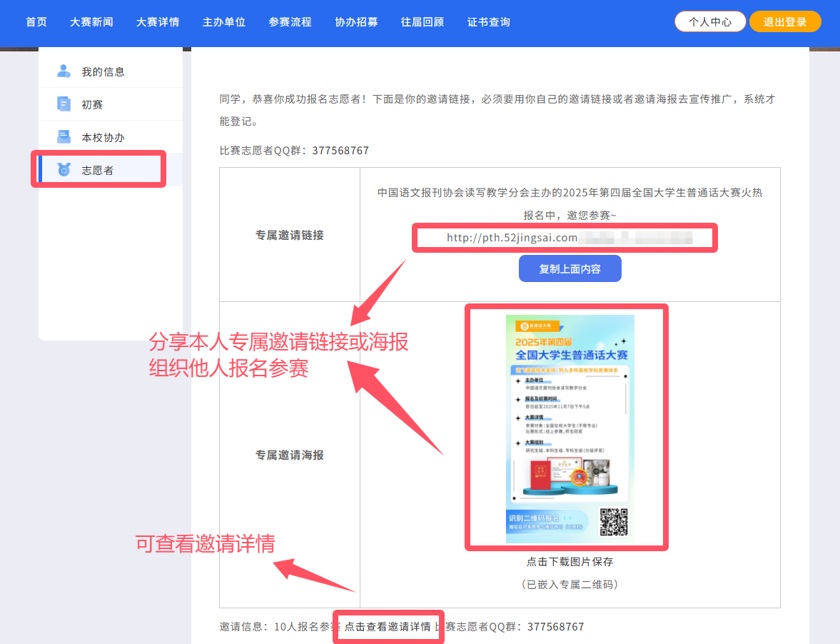Click the document icon beside 初赛
Viewport: 840px width, 644px height.
64,104
